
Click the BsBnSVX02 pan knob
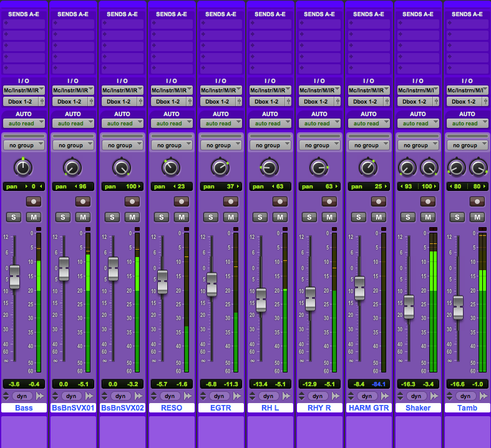pos(122,168)
